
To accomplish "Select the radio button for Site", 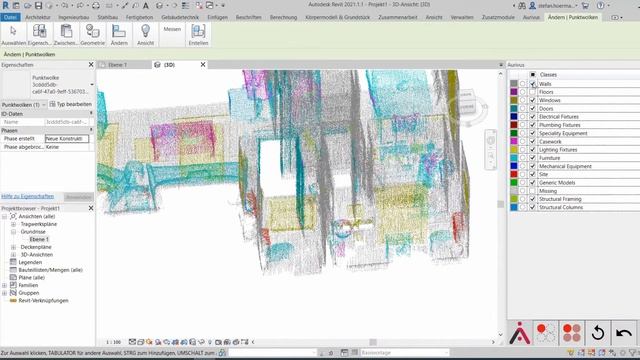I will click(x=522, y=174).
